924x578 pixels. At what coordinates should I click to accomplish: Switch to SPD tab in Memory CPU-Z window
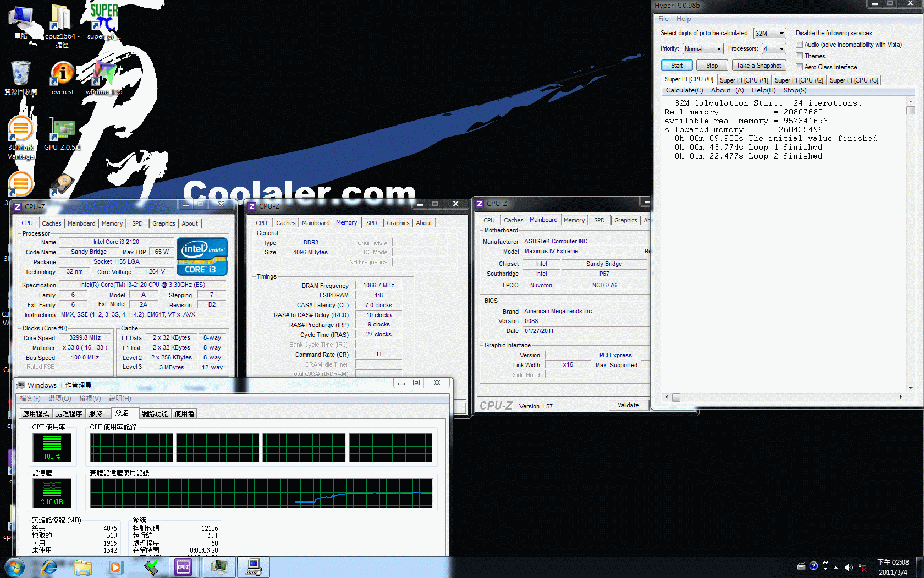click(372, 223)
